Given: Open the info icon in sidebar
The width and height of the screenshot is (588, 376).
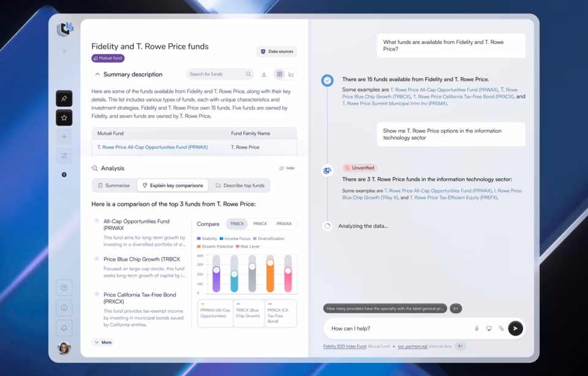Looking at the screenshot, I should point(64,308).
